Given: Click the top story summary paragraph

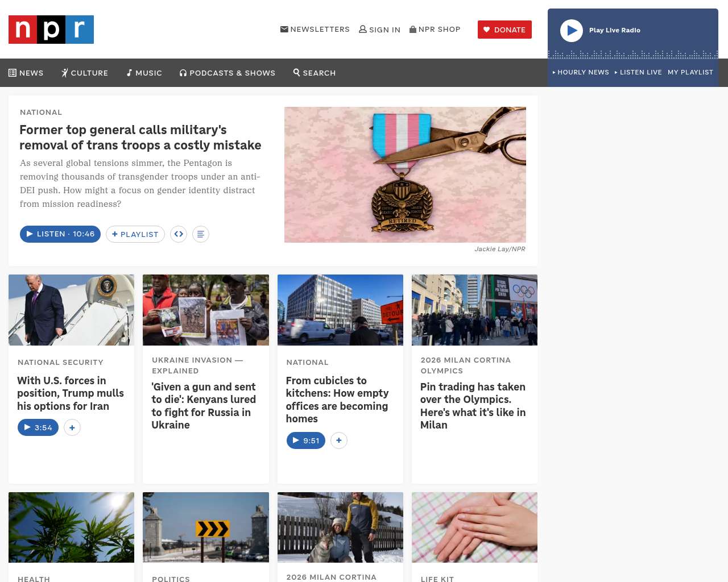Looking at the screenshot, I should coord(140,183).
